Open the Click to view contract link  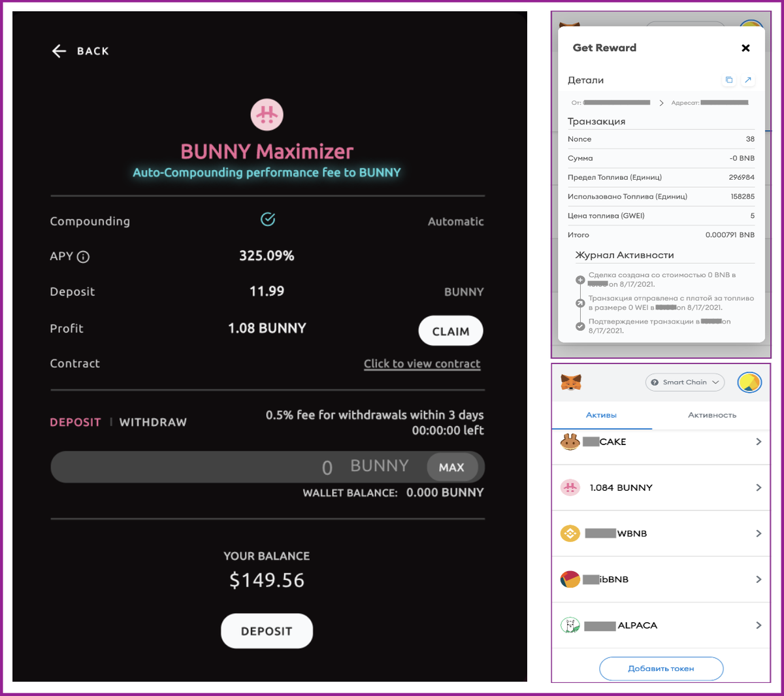(x=422, y=364)
